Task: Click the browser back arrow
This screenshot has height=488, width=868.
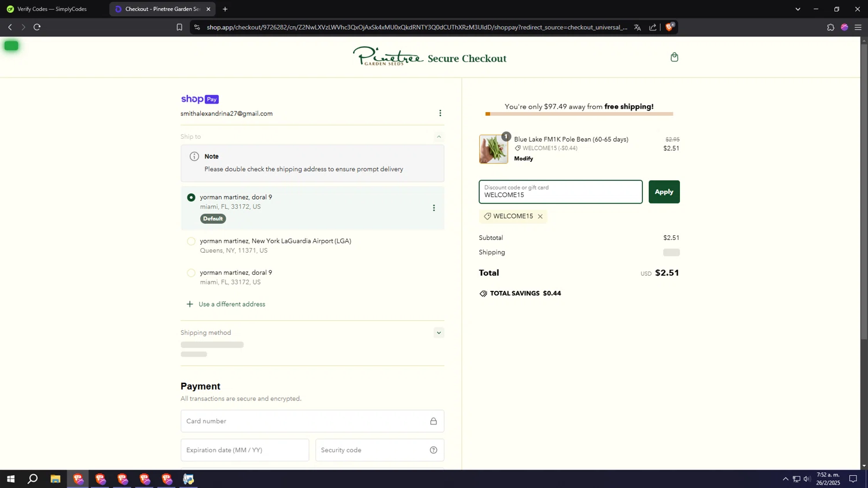Action: [x=10, y=27]
